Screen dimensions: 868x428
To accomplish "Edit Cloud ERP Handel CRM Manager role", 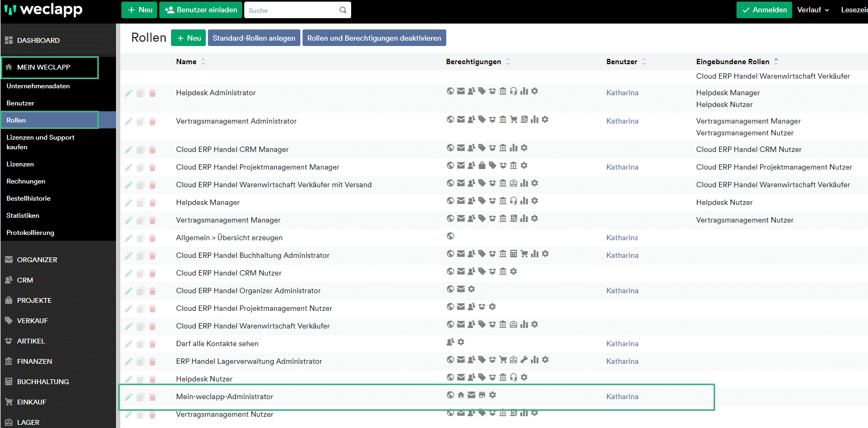I will click(x=128, y=150).
